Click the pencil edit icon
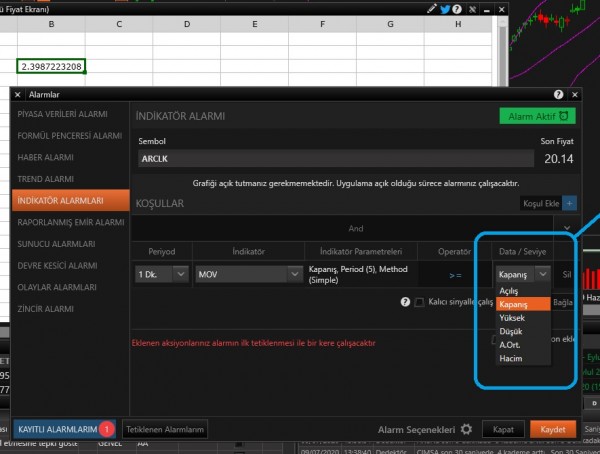Screen dimensions: 600x454 click(x=429, y=8)
